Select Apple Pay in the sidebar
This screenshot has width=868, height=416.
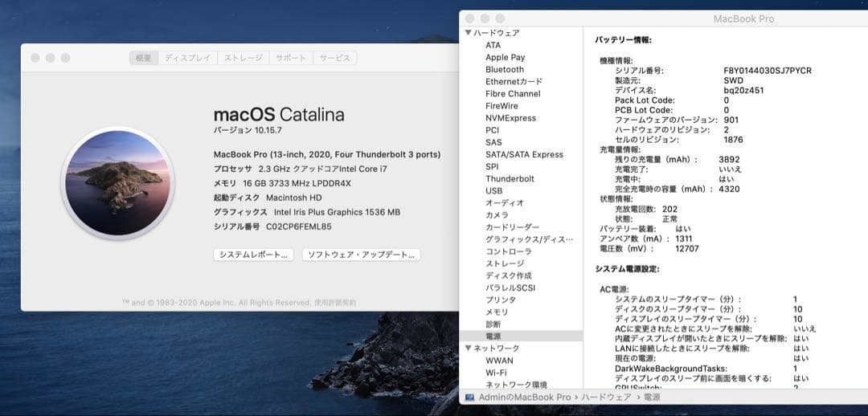pos(506,57)
